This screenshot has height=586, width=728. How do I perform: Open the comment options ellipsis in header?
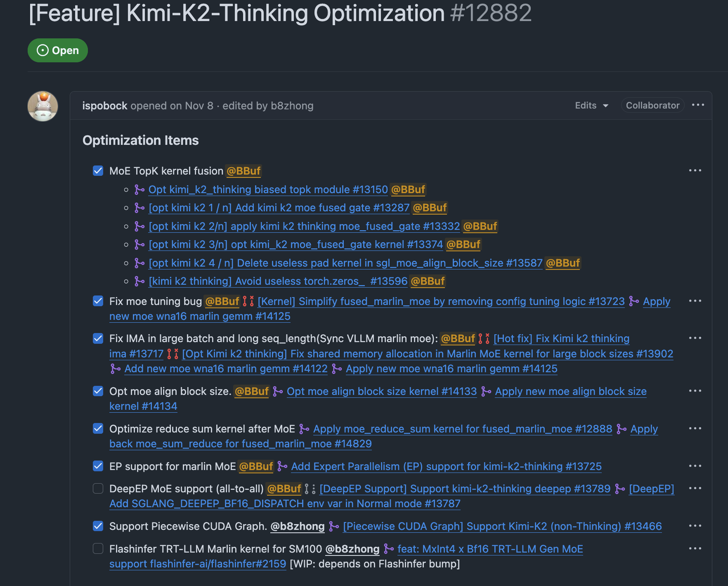coord(698,105)
